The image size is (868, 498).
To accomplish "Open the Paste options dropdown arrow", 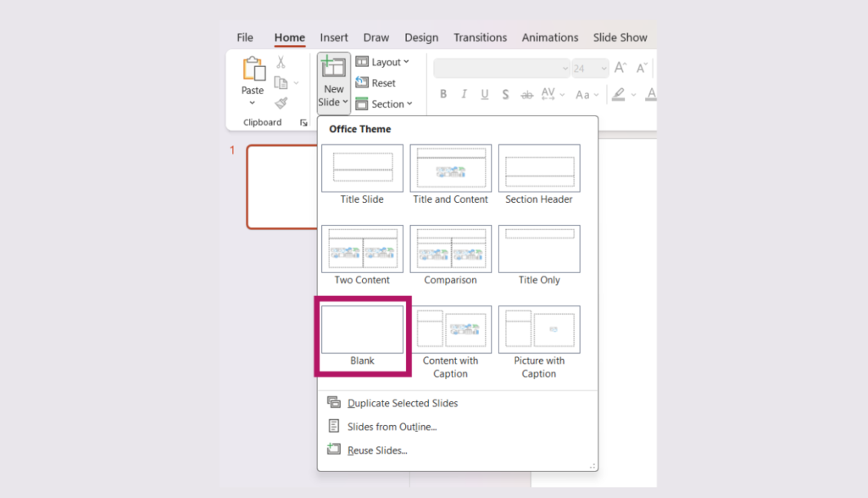I will click(252, 103).
